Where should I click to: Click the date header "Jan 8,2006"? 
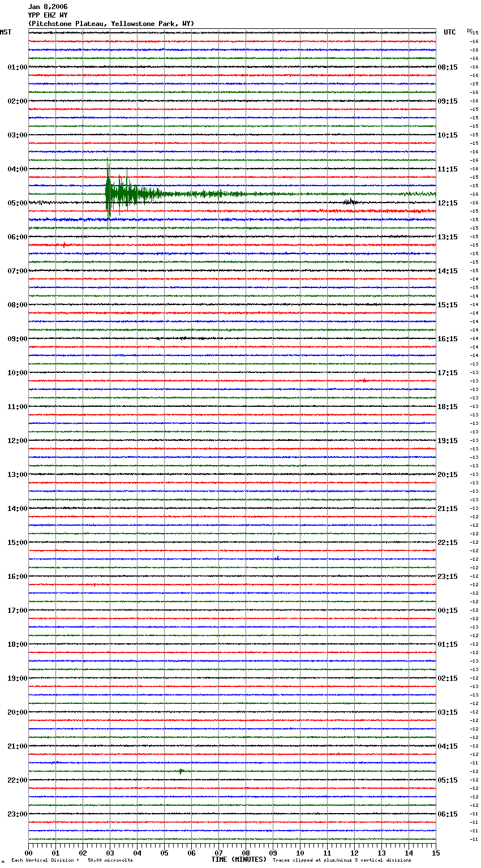(48, 7)
